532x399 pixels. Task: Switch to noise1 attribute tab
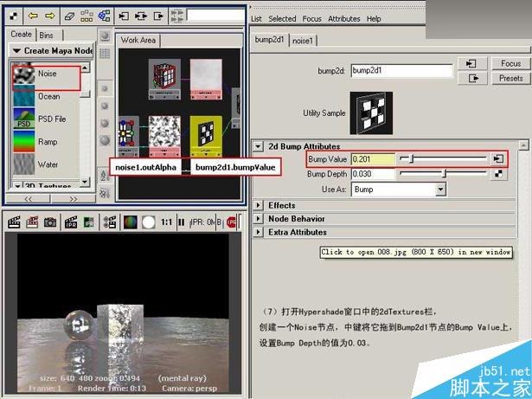click(x=303, y=41)
